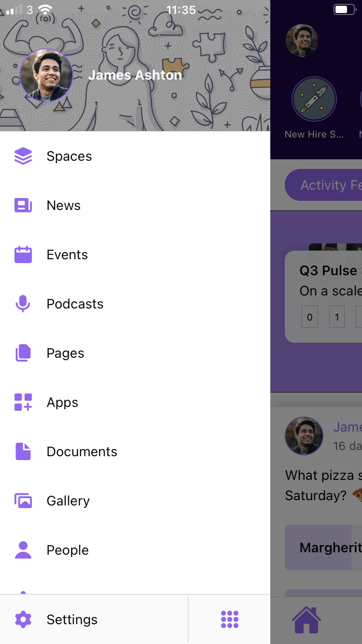This screenshot has height=644, width=362.
Task: Tap the Documents file icon
Action: (23, 452)
